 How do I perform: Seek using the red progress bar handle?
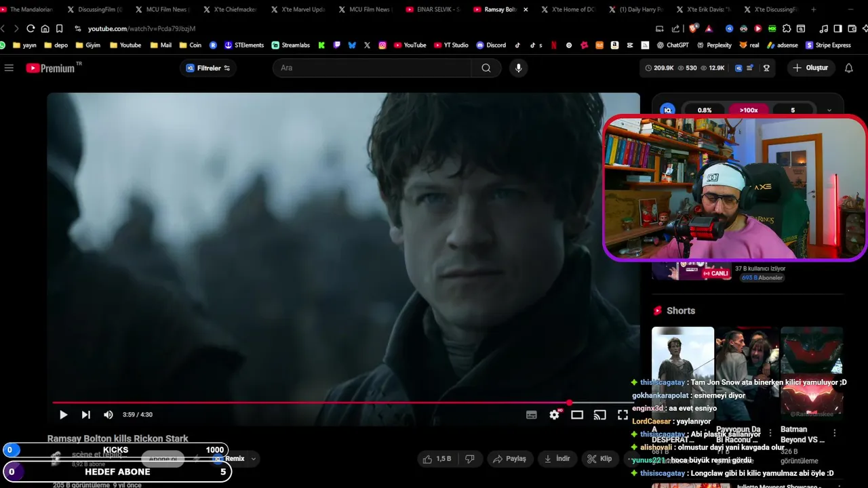click(569, 403)
